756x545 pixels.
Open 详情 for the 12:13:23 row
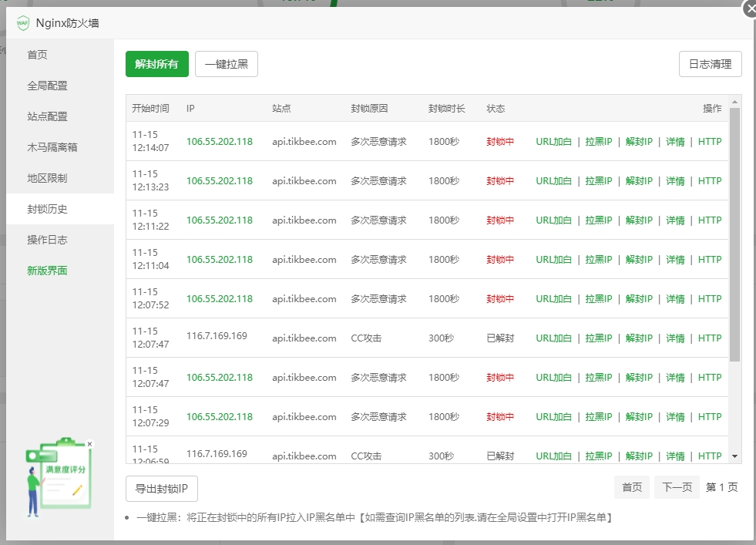click(x=675, y=181)
